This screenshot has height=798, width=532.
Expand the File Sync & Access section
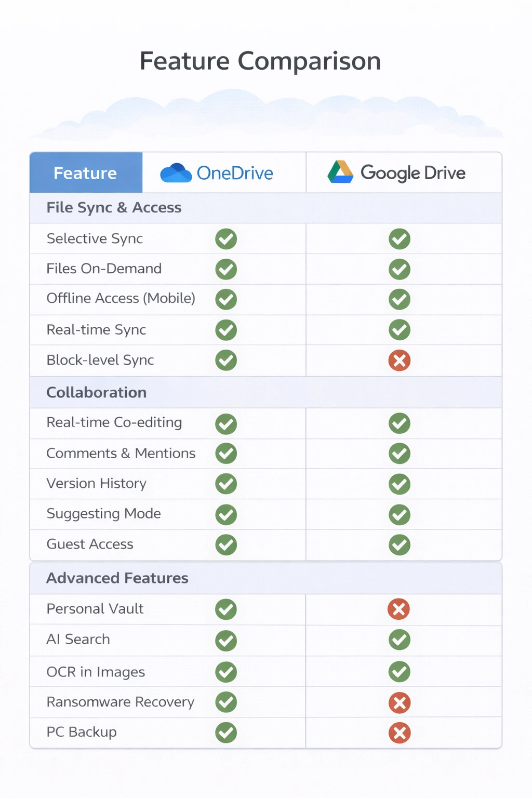(113, 208)
